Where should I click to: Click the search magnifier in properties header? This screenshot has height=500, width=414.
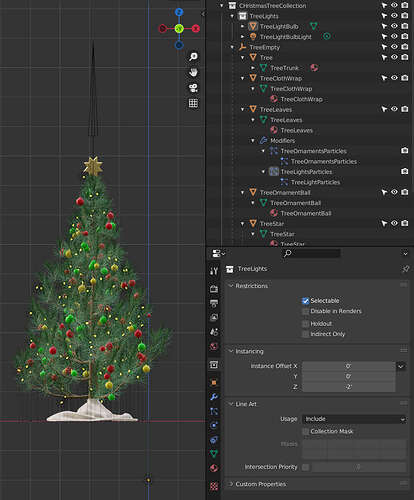[x=287, y=254]
